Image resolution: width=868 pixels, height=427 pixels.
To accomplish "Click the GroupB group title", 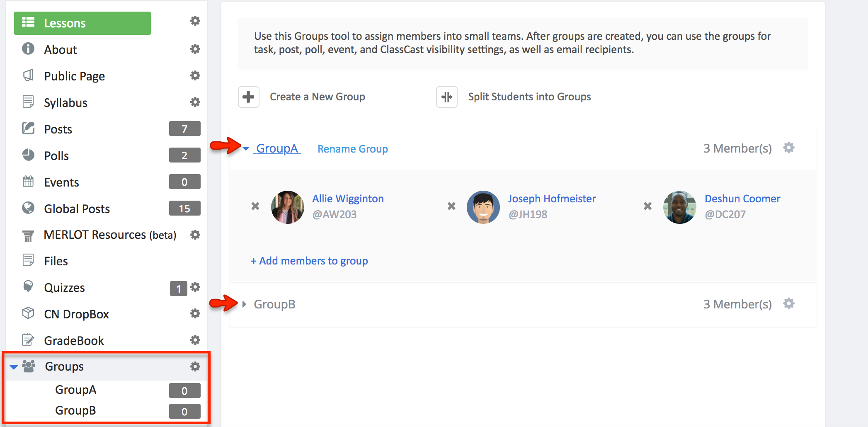I will pos(274,305).
